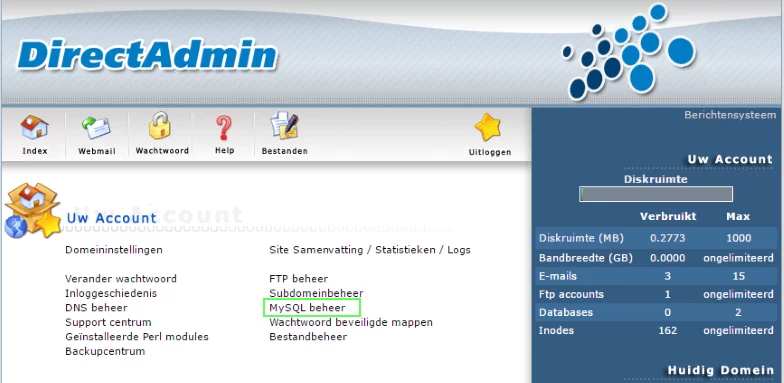784x383 pixels.
Task: Open the Berichtensysteem link
Action: 730,115
